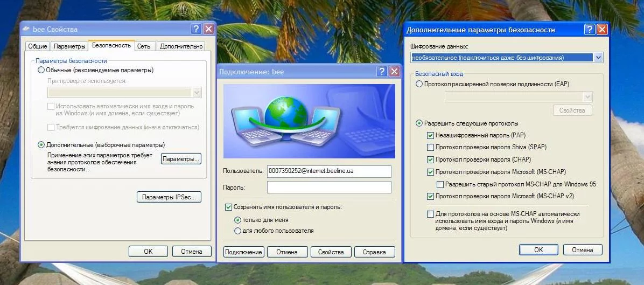
Task: Select Обычные (рекомендуемые параметры) radio button
Action: click(x=41, y=70)
